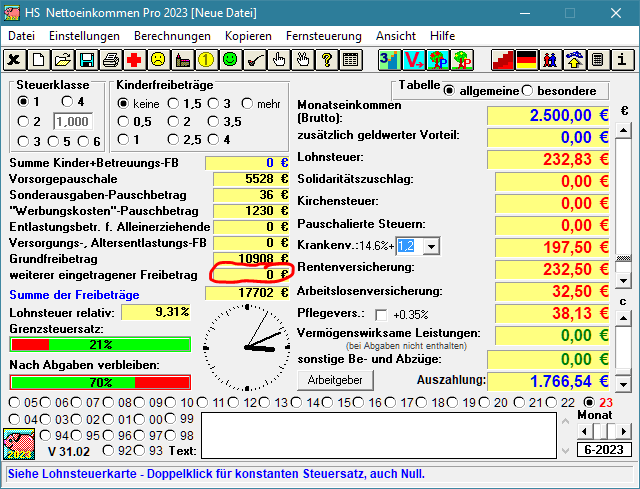Image resolution: width=640 pixels, height=489 pixels.
Task: Click the church building toolbar icon
Action: click(182, 60)
